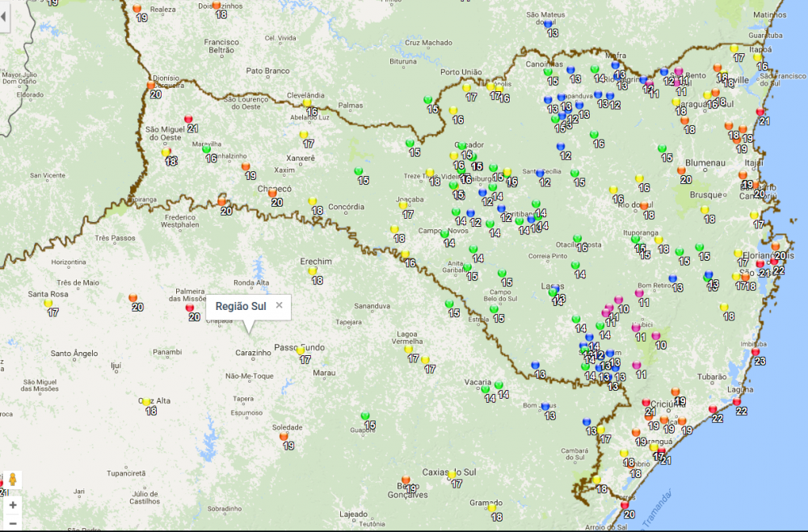Open the orange marker 19 near Soledade
This screenshot has height=532, width=808.
coord(284,436)
